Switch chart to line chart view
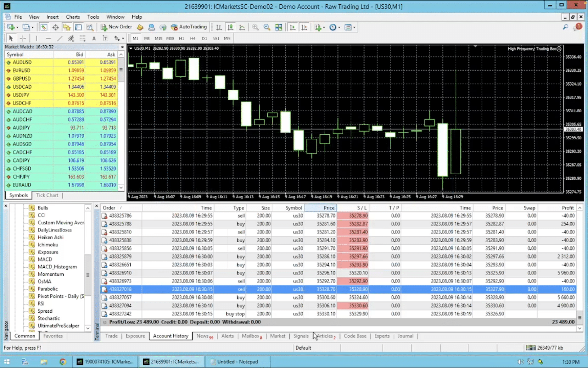This screenshot has width=588, height=368. (242, 27)
